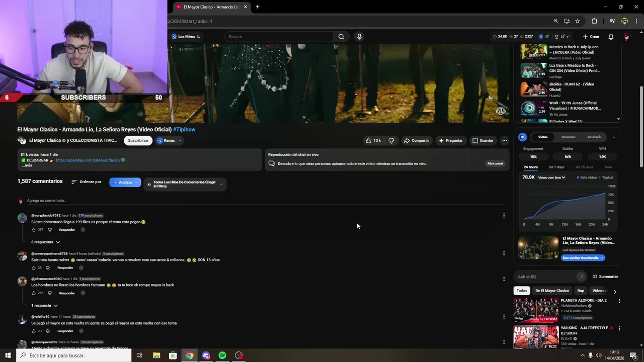Dislike the comment by @soryplacido7612
Screen dimensions: 644x362
click(50, 230)
